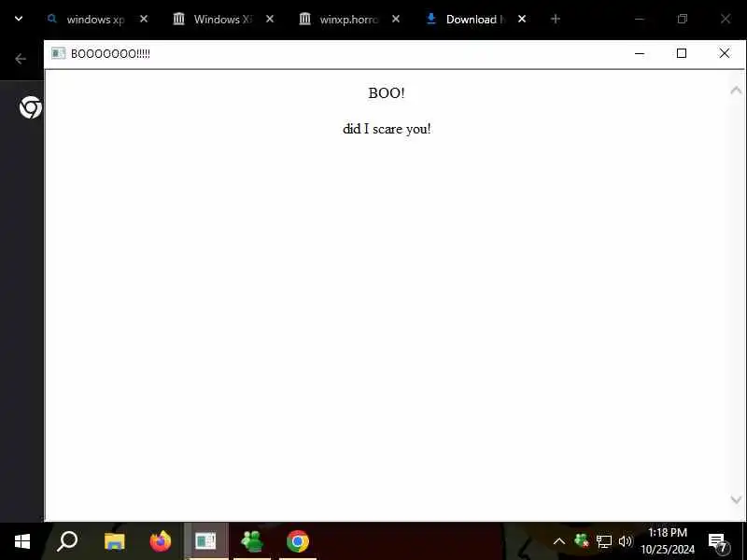
Task: Restore the background browser window
Action: (x=683, y=19)
